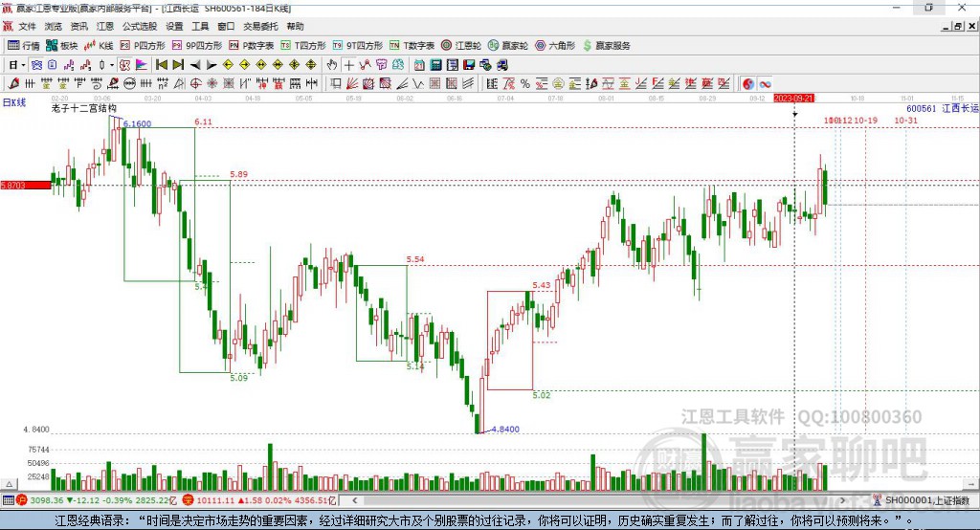Open the 窗口 menu
This screenshot has width=980, height=530.
[226, 26]
